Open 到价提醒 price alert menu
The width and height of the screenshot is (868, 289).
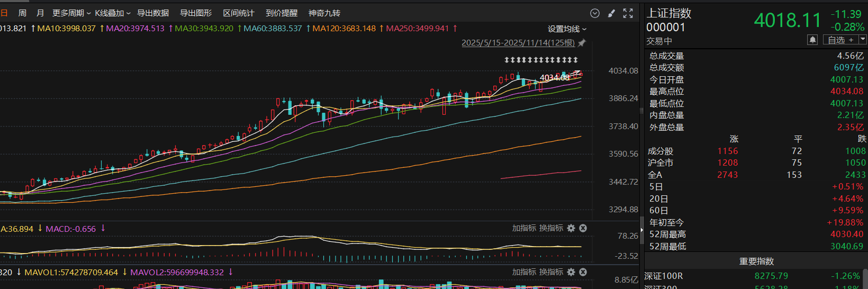pyautogui.click(x=282, y=13)
